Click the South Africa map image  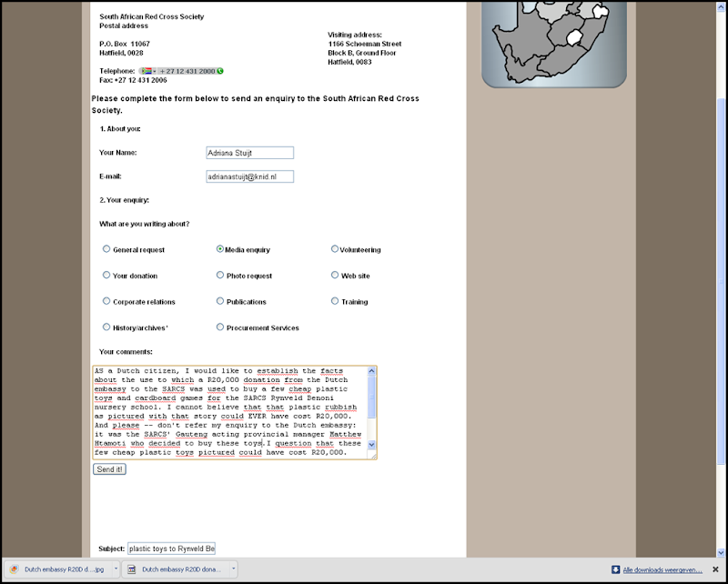coord(554,43)
